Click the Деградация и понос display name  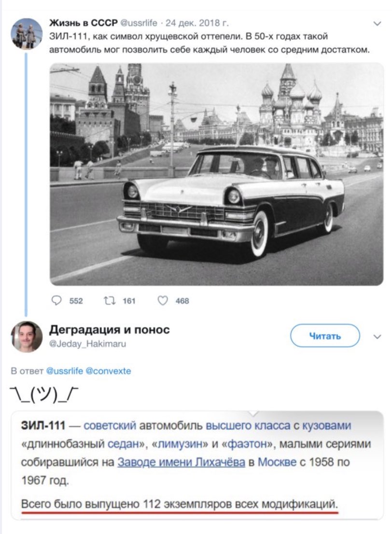click(x=110, y=330)
